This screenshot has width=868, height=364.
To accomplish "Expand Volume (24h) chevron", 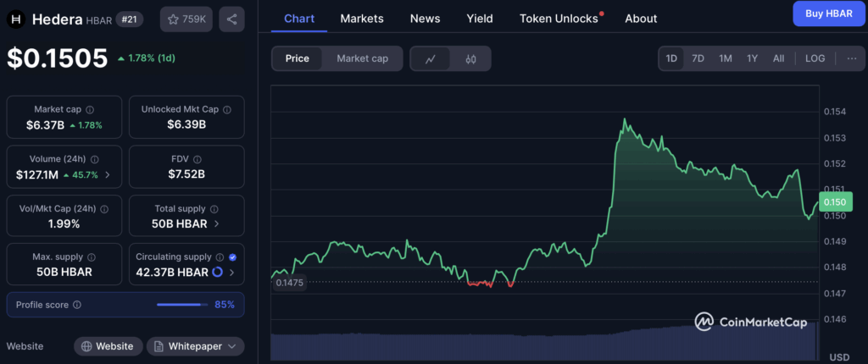I will click(108, 175).
